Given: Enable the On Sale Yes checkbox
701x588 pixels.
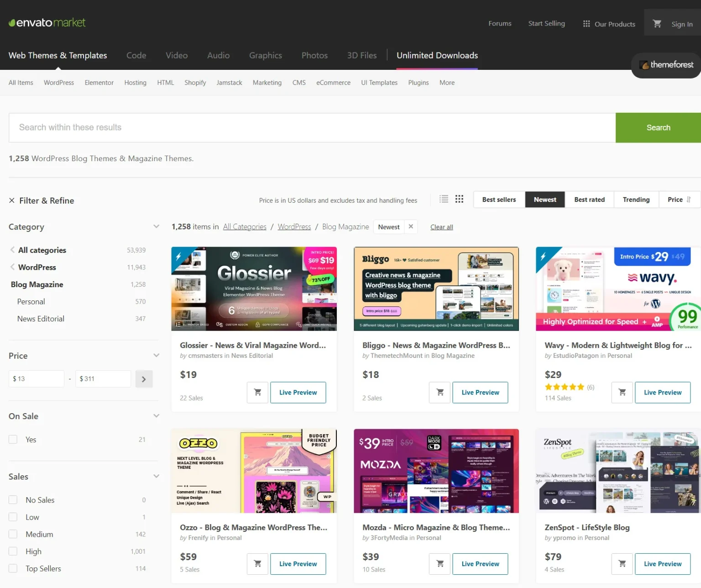Looking at the screenshot, I should [x=13, y=439].
